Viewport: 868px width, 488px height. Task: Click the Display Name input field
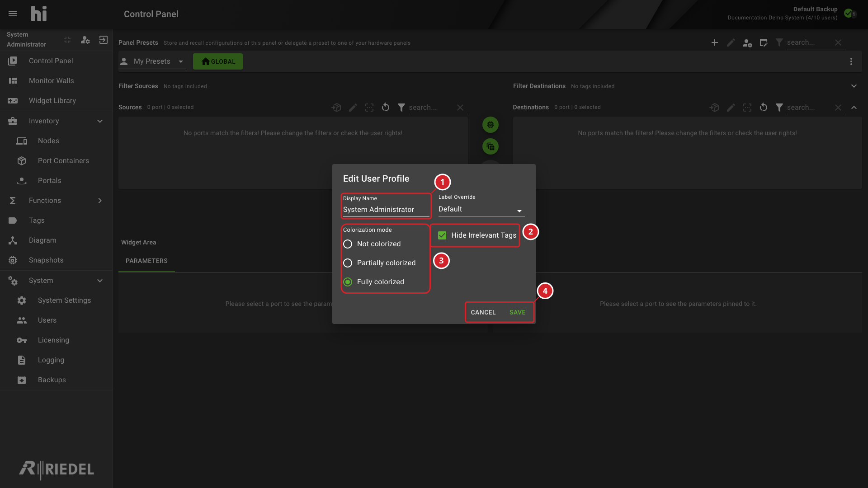(386, 210)
